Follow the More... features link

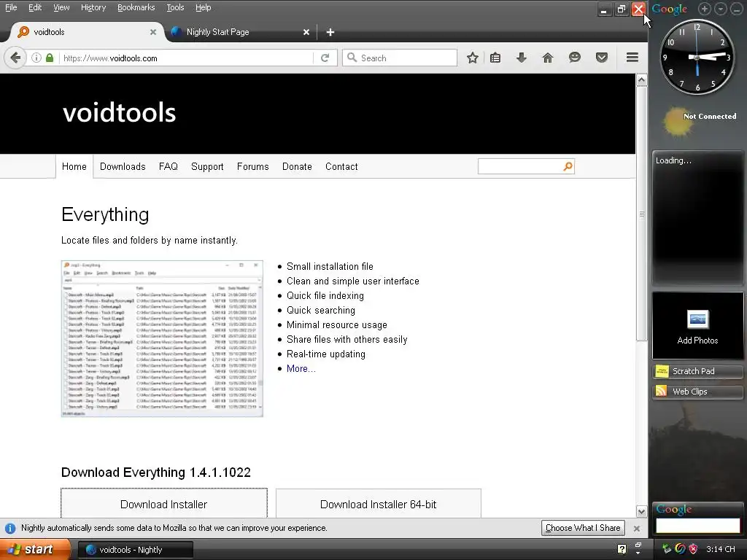click(301, 368)
